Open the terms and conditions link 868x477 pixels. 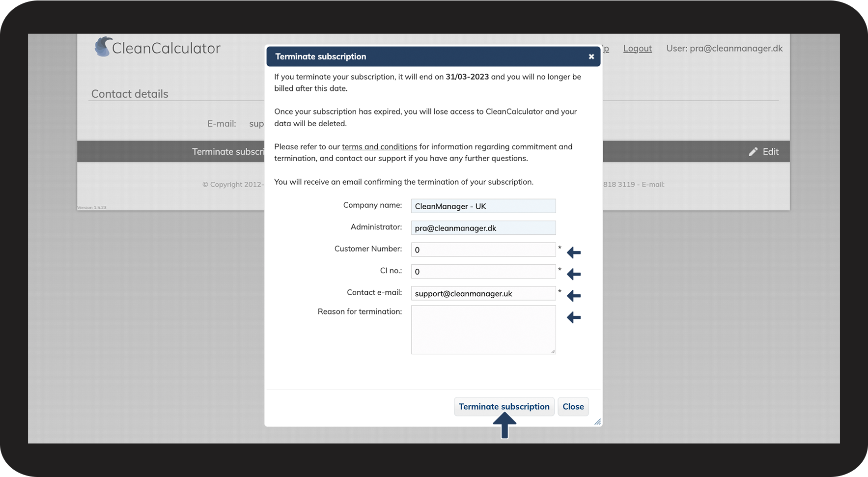pos(379,147)
